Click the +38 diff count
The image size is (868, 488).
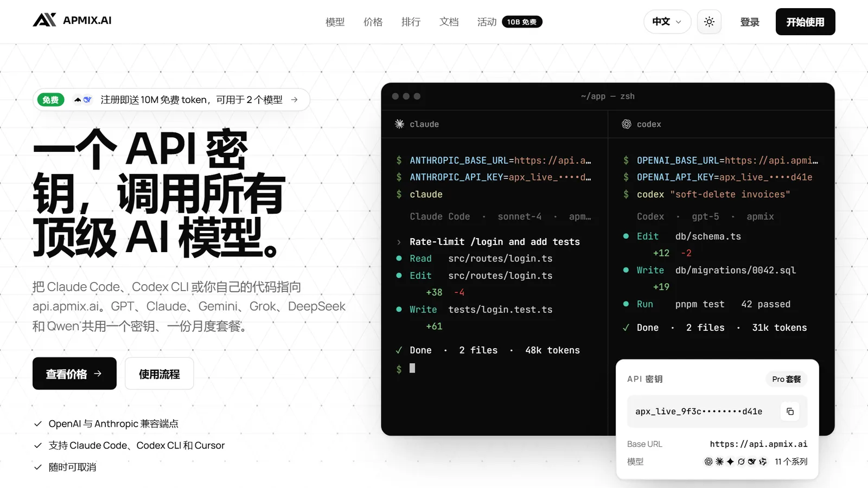pos(434,292)
